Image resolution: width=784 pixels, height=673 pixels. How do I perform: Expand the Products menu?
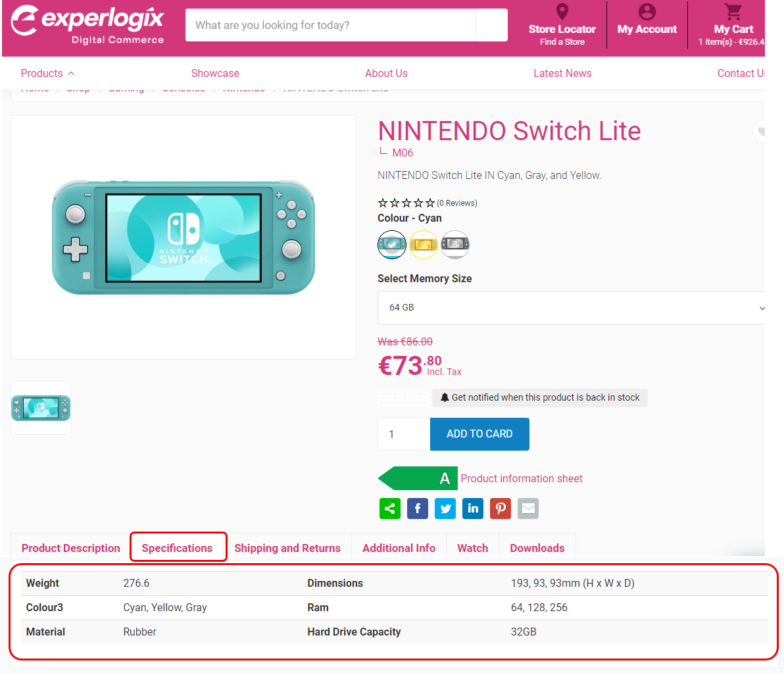pos(47,73)
